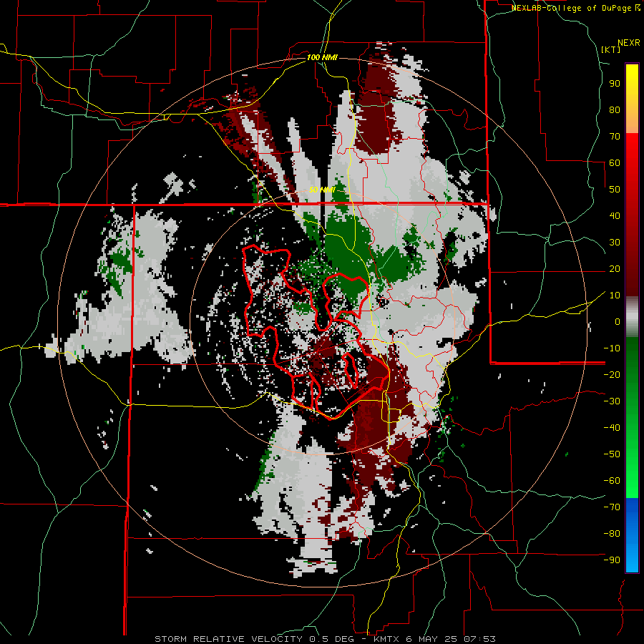Click the -80 scale value
644x644 pixels.
612,534
